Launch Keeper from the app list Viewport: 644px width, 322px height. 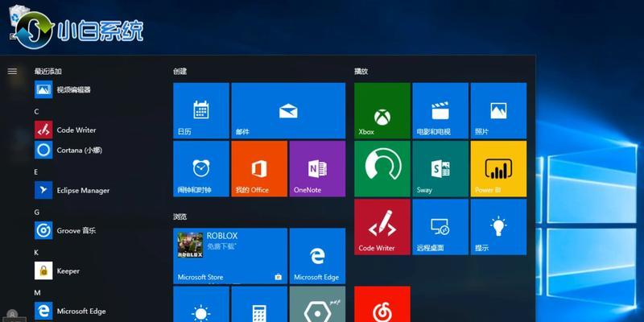pyautogui.click(x=57, y=270)
